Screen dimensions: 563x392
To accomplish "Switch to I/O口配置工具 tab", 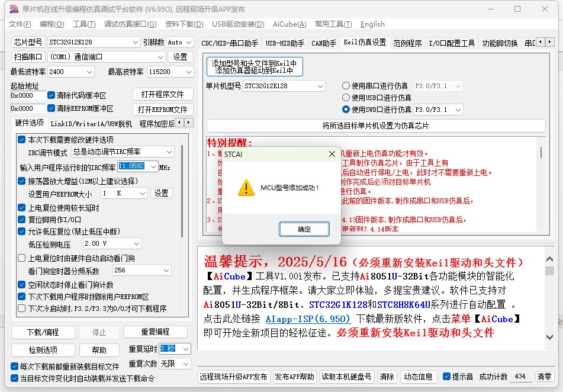I will pos(452,43).
